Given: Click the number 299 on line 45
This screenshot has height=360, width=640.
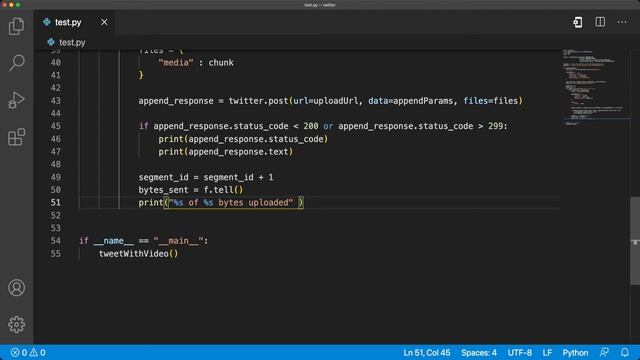Looking at the screenshot, I should tap(496, 126).
